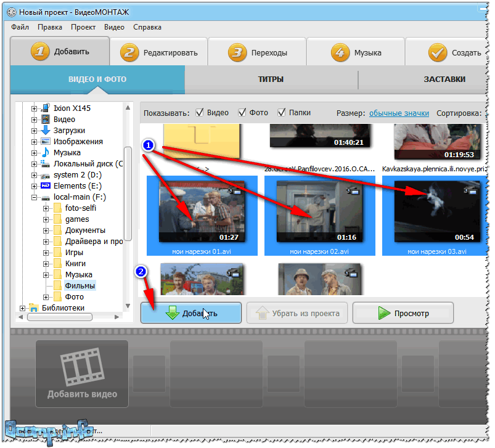Click the Изображения picture icon
495x448 pixels.
tap(46, 141)
